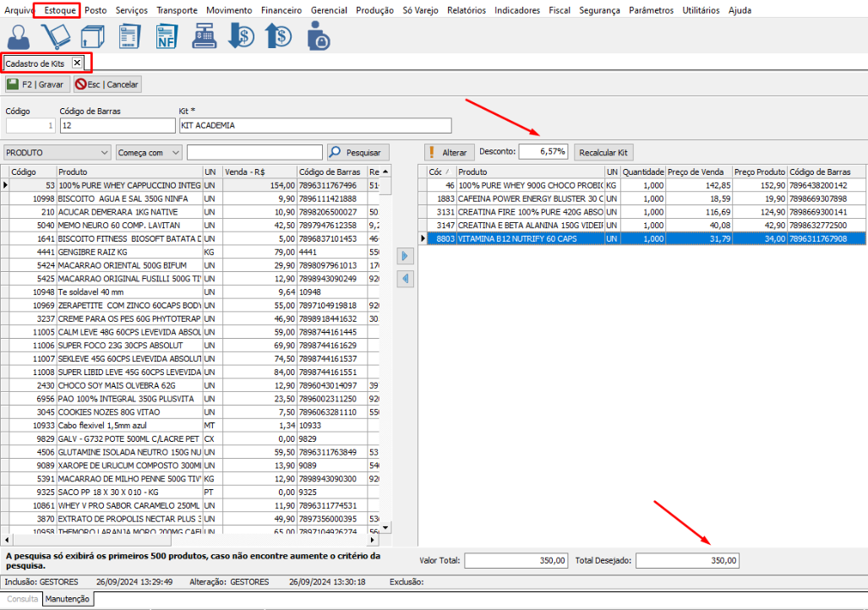This screenshot has height=610, width=868.
Task: Click the left arrow to remove product from kit
Action: [404, 279]
